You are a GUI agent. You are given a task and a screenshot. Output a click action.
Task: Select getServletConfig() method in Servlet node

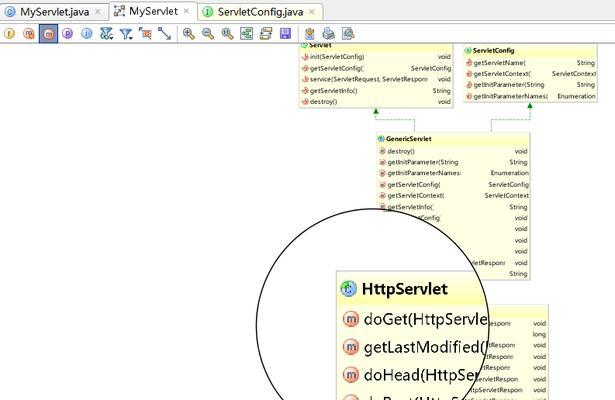[376, 68]
